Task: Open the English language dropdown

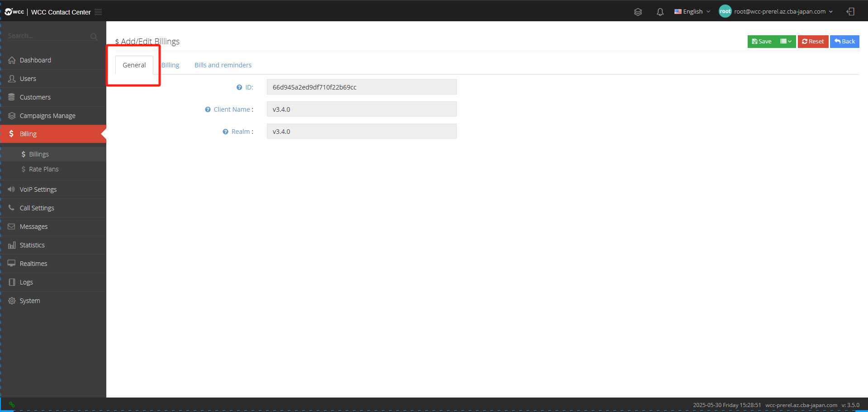Action: point(692,12)
